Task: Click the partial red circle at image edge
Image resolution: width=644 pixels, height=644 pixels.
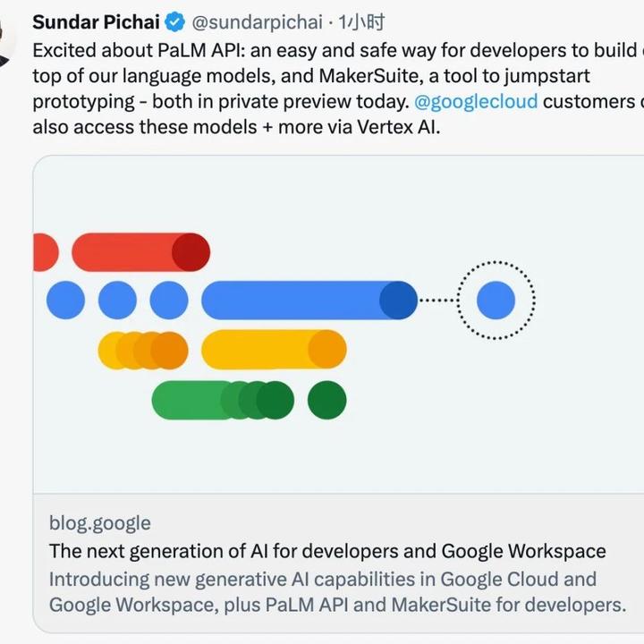Action: coord(44,251)
